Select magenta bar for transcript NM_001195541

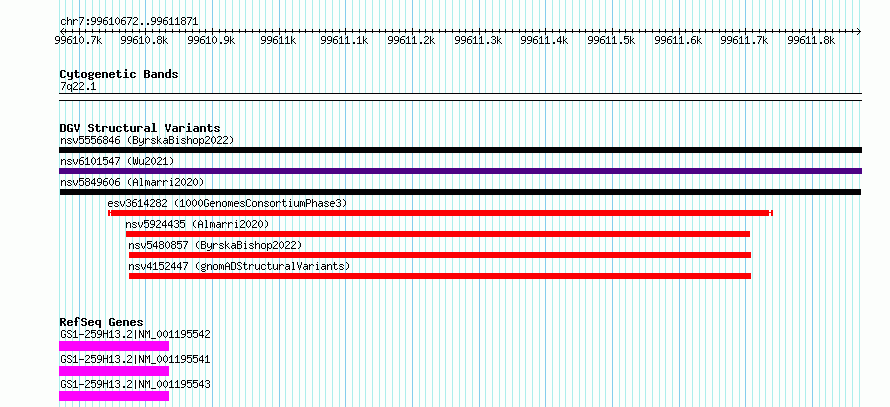[x=114, y=371]
